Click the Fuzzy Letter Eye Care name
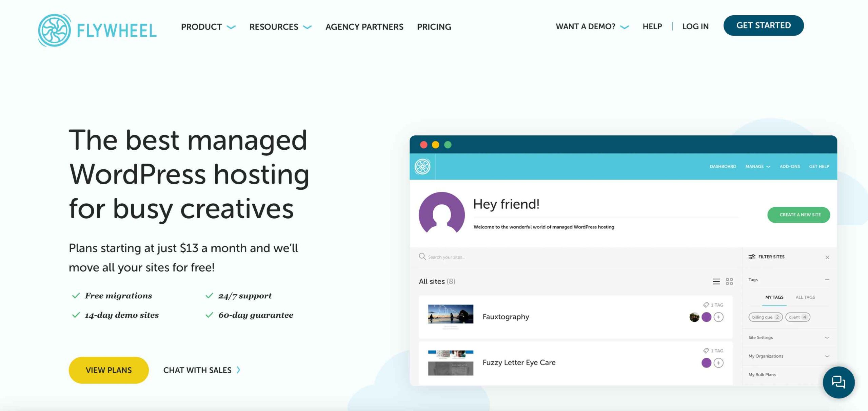The height and width of the screenshot is (411, 868). pyautogui.click(x=519, y=362)
